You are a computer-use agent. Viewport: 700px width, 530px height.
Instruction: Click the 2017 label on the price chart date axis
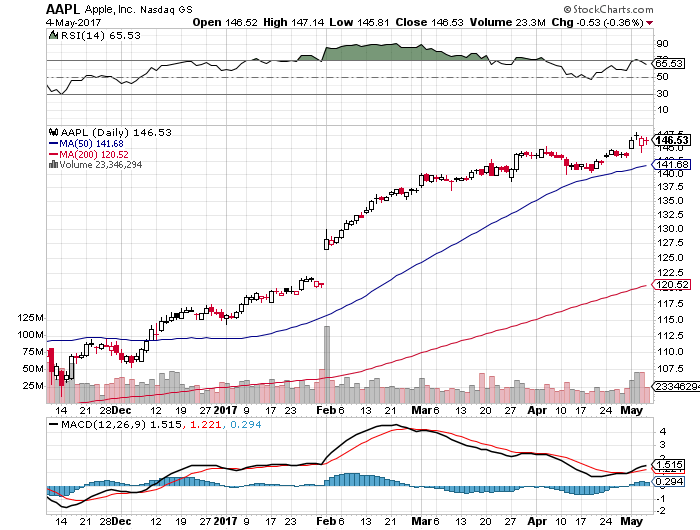pyautogui.click(x=225, y=410)
